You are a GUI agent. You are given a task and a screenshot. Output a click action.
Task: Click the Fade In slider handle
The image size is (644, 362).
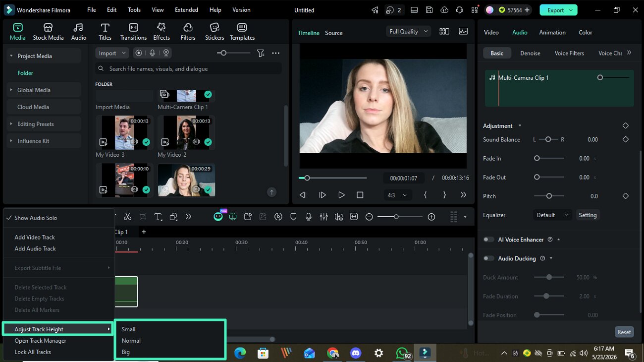537,158
